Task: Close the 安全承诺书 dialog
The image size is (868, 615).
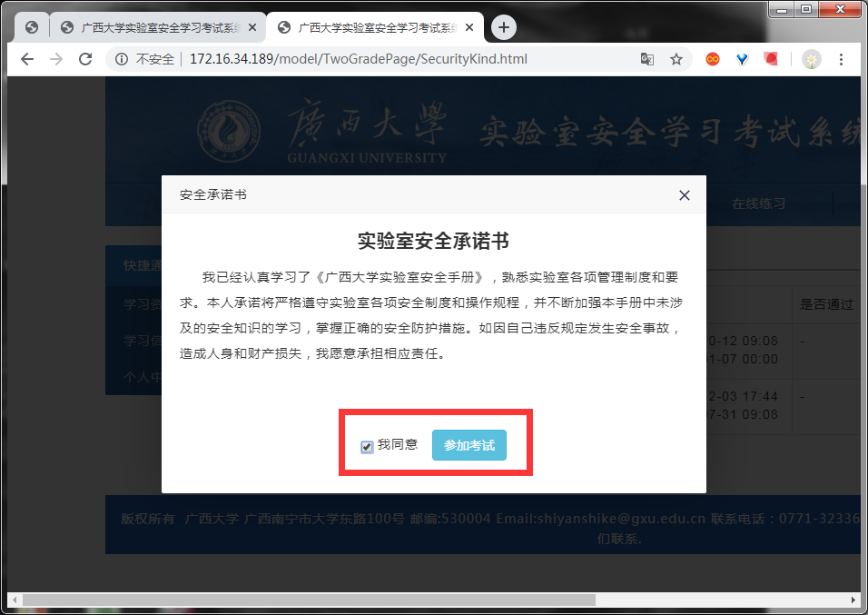Action: click(685, 195)
